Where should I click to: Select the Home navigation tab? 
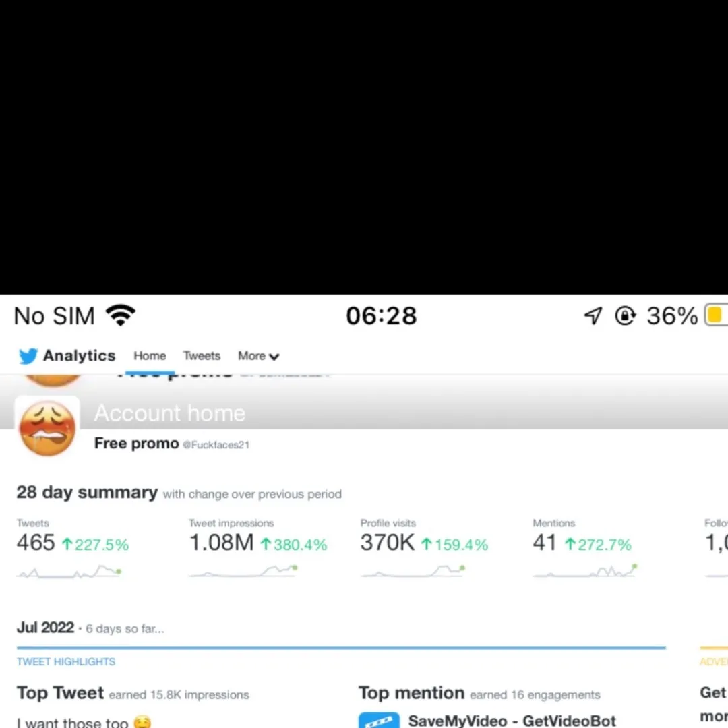click(149, 356)
